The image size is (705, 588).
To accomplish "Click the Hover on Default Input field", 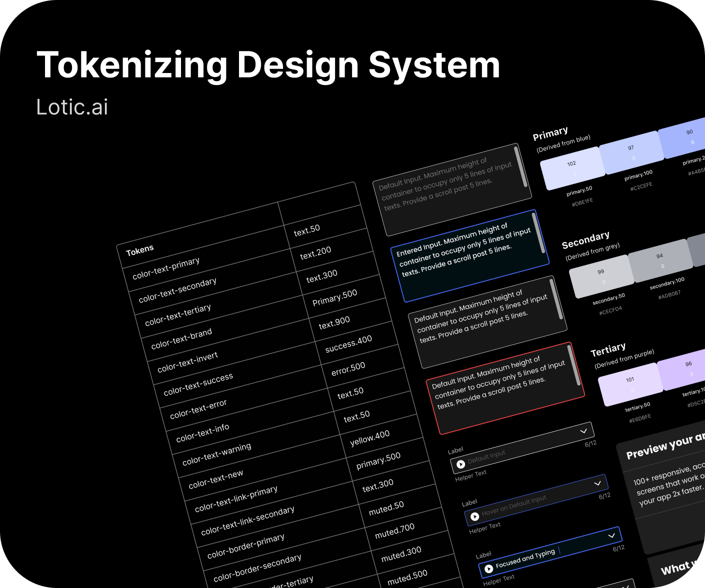I will coord(536,500).
